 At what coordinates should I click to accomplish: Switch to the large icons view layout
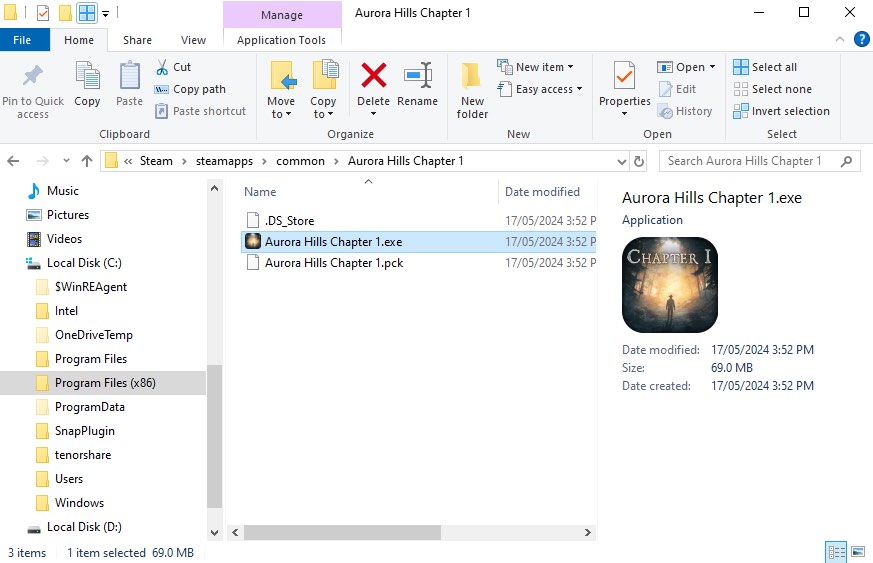pos(859,552)
